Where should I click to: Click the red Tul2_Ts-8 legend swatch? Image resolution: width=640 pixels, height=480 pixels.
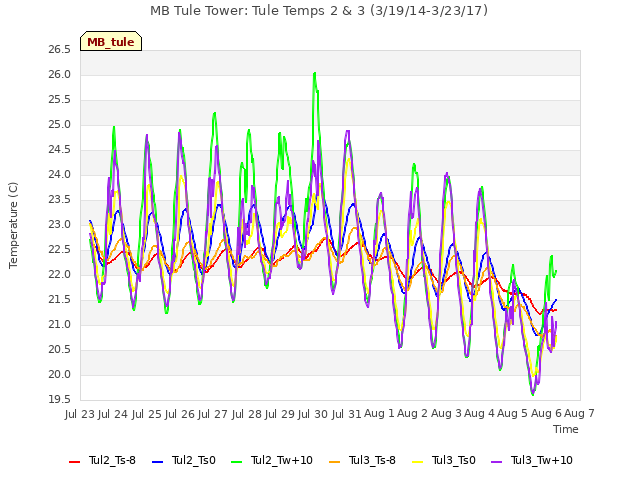[x=74, y=461]
